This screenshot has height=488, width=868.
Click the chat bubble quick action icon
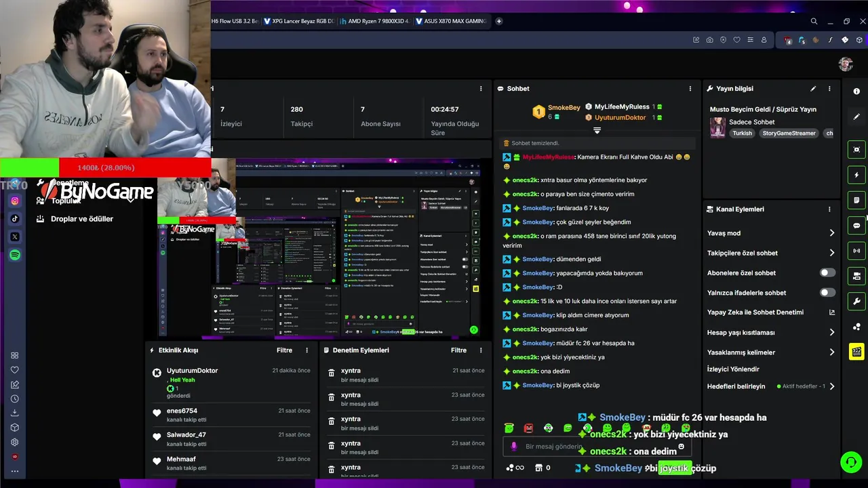856,226
